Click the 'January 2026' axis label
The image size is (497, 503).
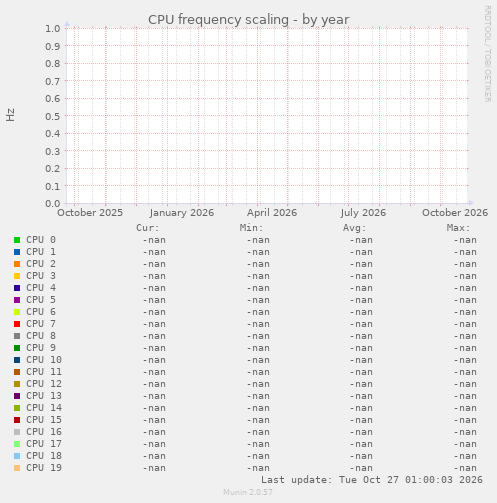[182, 213]
